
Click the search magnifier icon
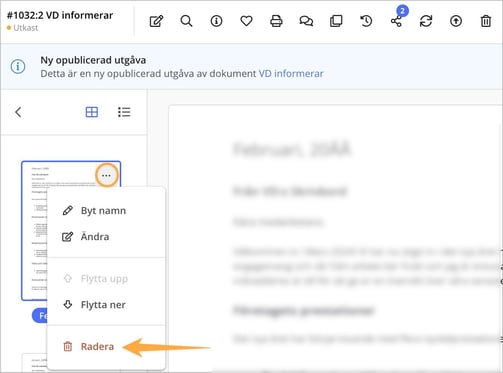point(186,21)
